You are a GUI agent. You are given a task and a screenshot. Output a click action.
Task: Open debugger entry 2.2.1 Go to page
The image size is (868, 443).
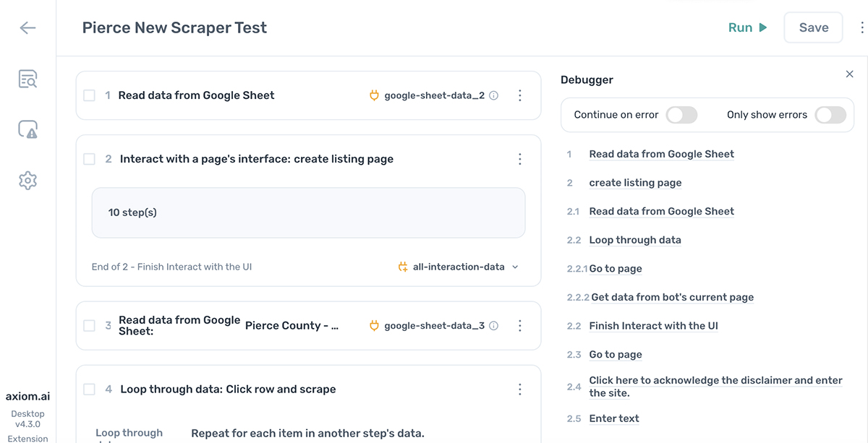pos(616,269)
